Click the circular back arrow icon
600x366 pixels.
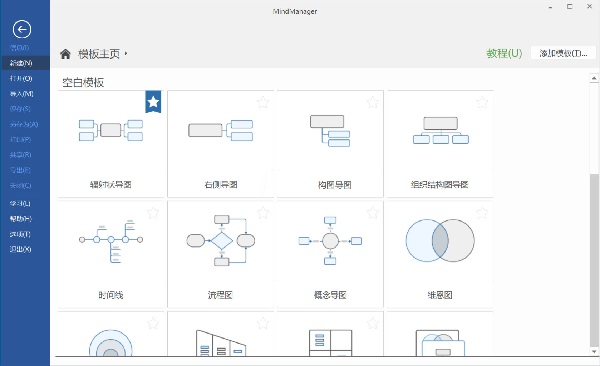click(22, 29)
